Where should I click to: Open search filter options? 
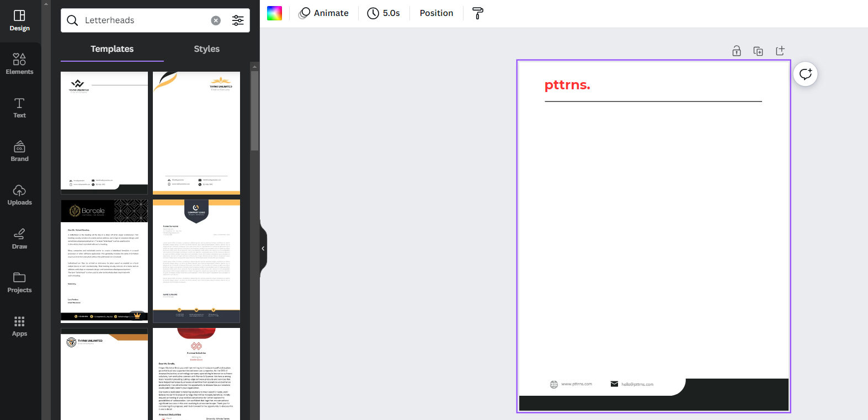[x=238, y=20]
